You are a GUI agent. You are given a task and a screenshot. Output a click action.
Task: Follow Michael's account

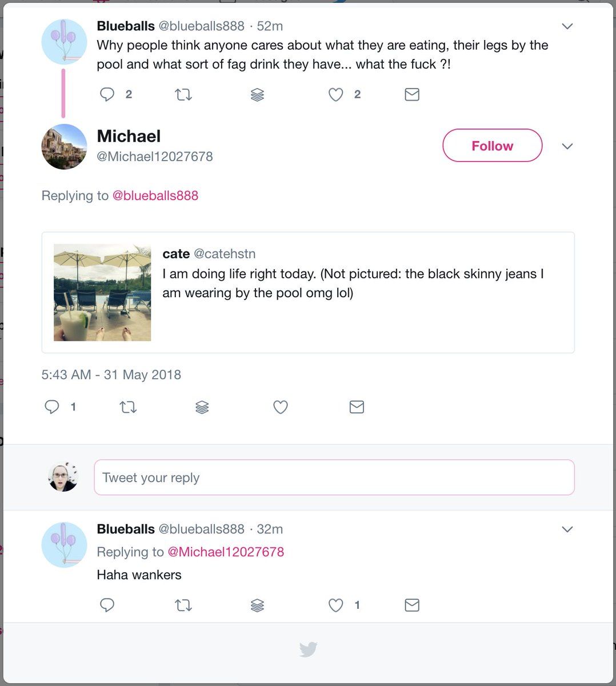click(492, 146)
